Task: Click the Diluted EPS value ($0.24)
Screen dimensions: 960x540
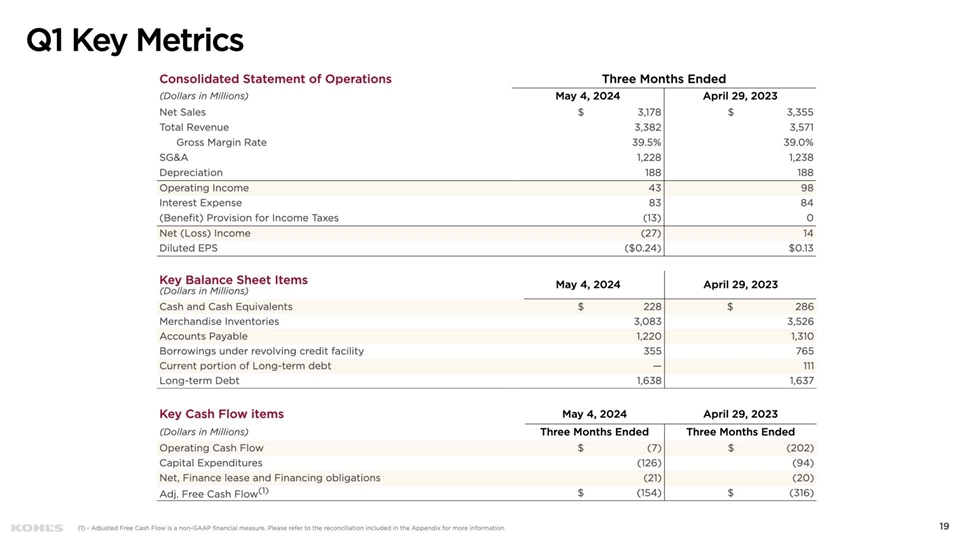Action: pyautogui.click(x=642, y=248)
